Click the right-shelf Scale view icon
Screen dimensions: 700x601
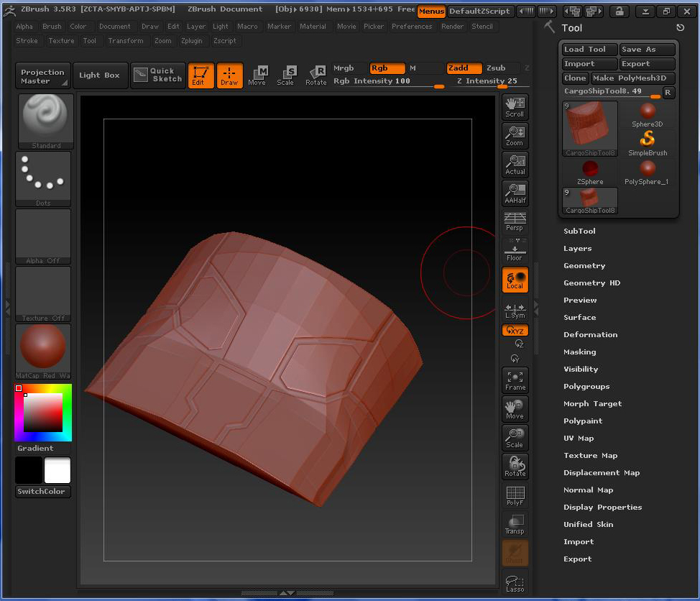pos(515,438)
